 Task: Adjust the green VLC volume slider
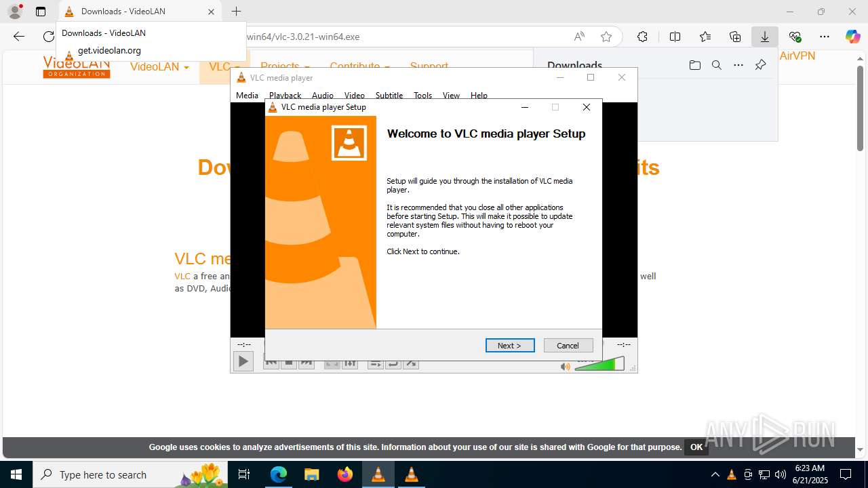pos(599,364)
